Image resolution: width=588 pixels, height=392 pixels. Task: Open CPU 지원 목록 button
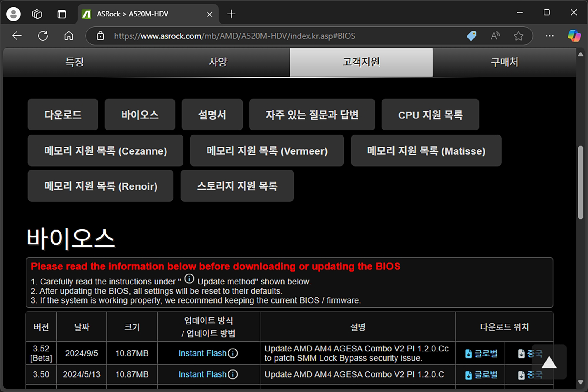click(430, 115)
